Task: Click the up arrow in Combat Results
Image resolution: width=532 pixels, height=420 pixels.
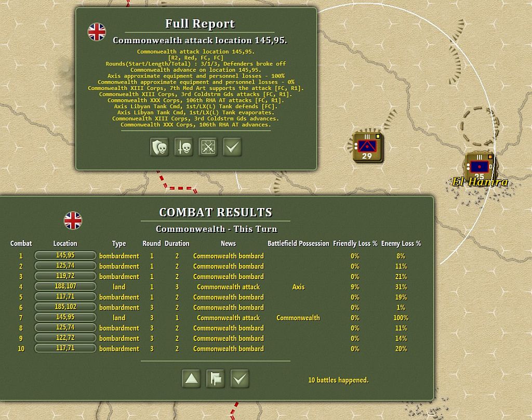Action: [x=191, y=378]
